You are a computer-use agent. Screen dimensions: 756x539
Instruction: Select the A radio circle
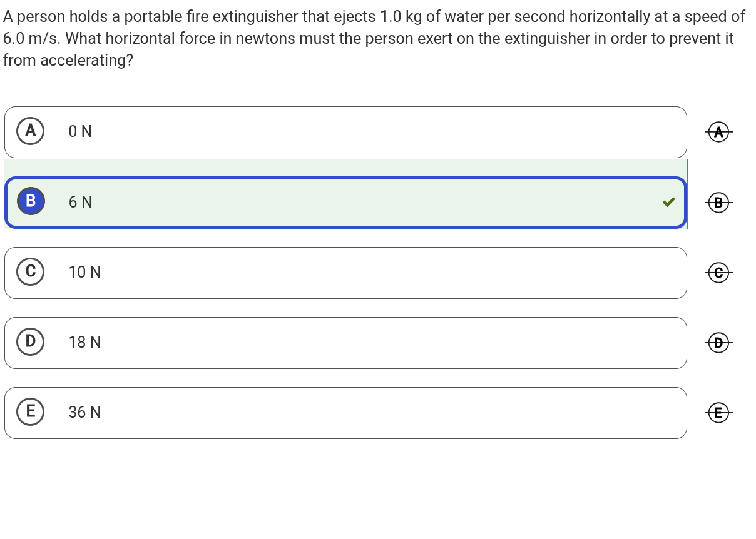(31, 131)
